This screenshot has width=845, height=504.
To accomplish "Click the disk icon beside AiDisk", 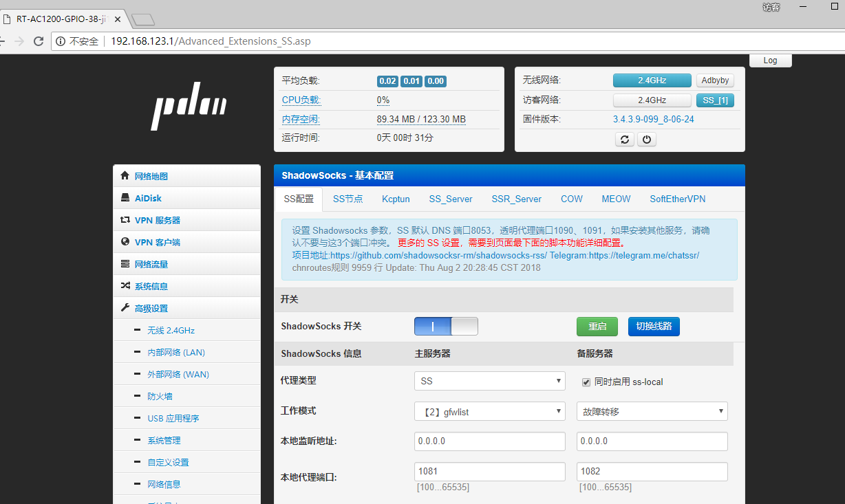I will click(x=125, y=197).
